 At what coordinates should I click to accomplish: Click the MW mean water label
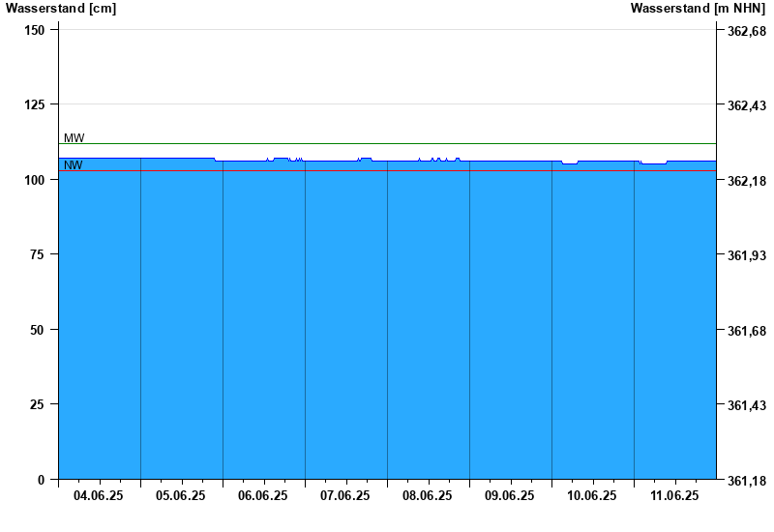[x=74, y=138]
